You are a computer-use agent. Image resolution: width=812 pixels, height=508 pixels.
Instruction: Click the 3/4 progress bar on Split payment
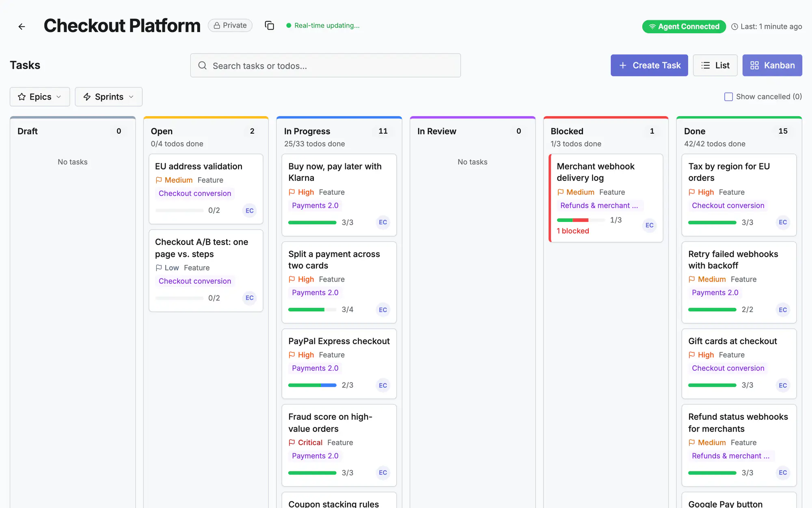point(312,310)
